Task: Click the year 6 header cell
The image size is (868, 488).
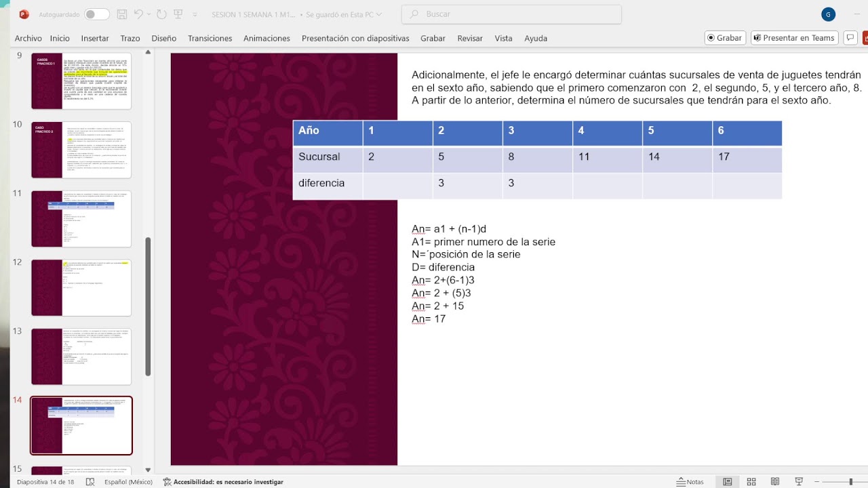Action: [747, 134]
